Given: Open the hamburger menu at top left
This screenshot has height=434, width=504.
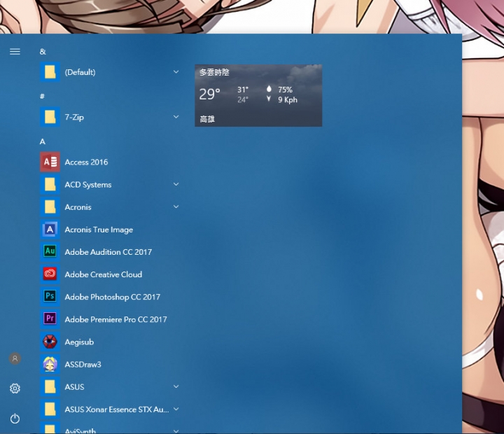Looking at the screenshot, I should [x=15, y=51].
